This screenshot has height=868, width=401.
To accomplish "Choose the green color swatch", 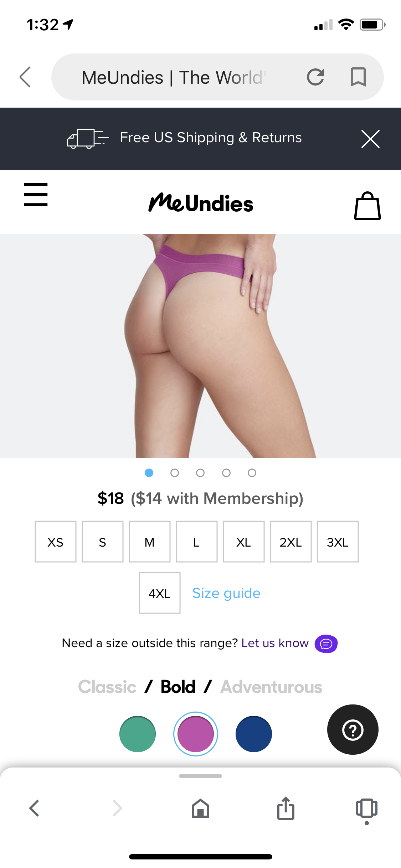I will click(x=138, y=734).
